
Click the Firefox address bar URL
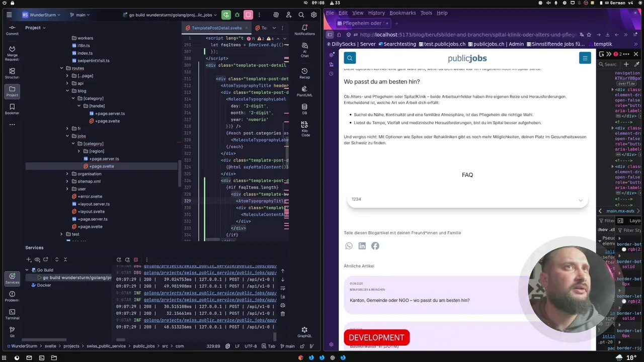468,35
